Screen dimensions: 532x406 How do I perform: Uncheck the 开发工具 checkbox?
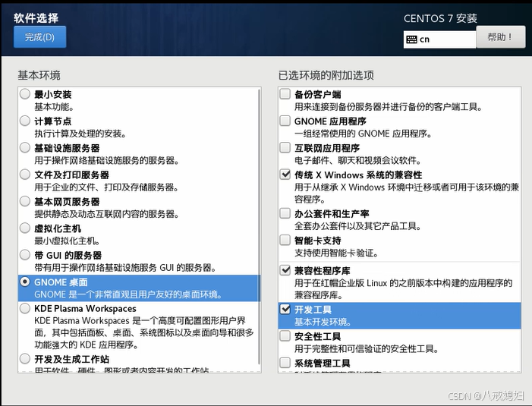click(x=285, y=310)
